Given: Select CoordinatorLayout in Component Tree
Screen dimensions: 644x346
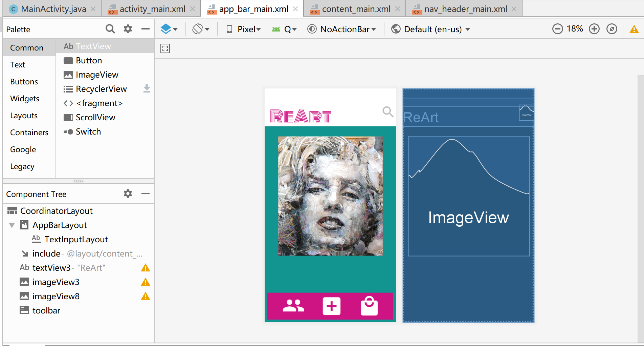Looking at the screenshot, I should (79, 211).
